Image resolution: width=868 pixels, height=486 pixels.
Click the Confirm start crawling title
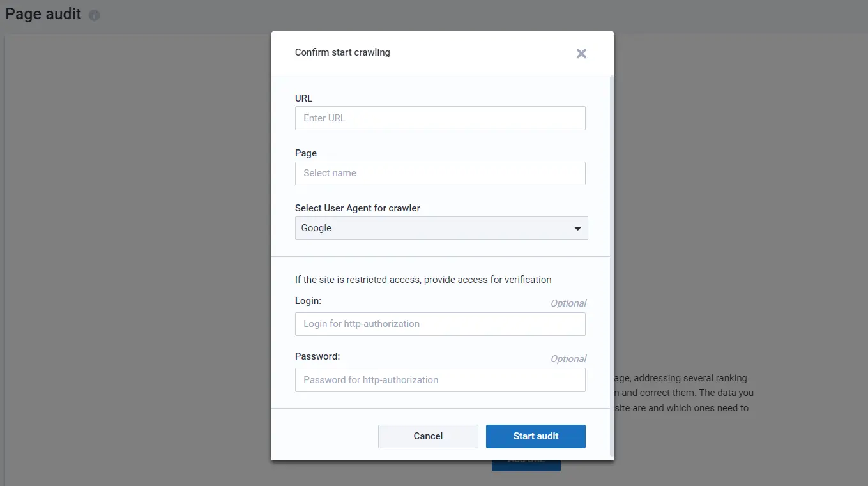point(342,52)
